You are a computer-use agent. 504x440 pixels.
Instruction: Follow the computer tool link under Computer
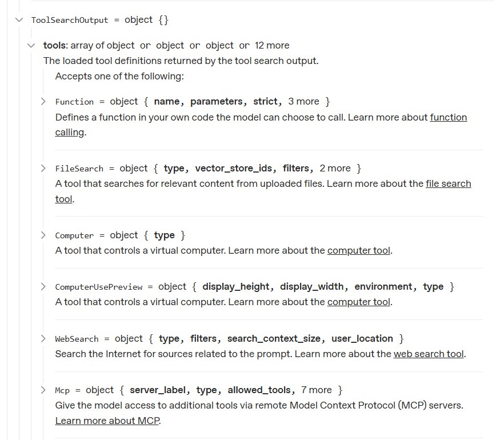pos(358,250)
